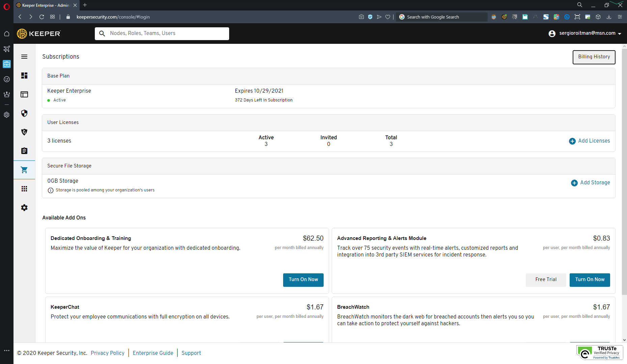This screenshot has height=364, width=627.
Task: Click Add Storage link
Action: (x=591, y=183)
